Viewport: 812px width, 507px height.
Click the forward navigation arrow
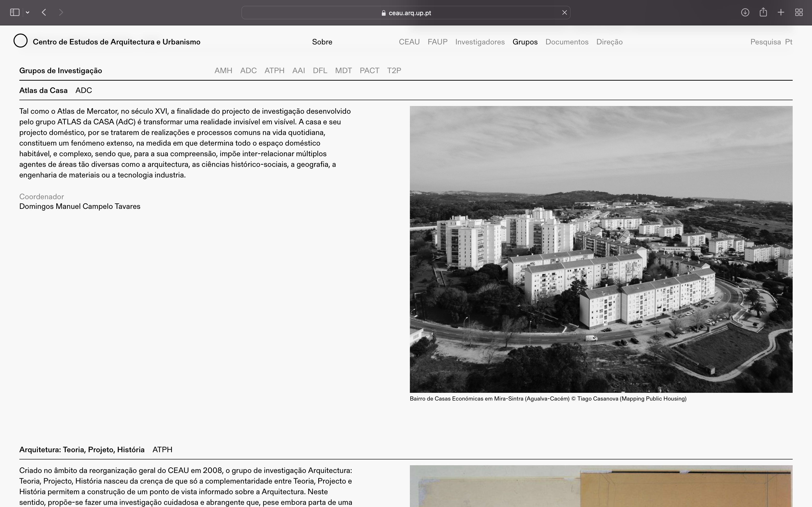(61, 12)
